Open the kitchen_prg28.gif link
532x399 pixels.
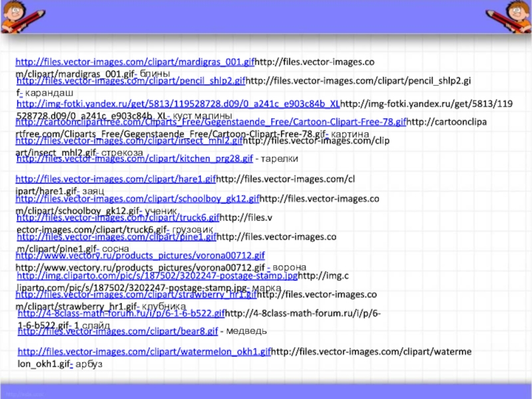tap(135, 158)
